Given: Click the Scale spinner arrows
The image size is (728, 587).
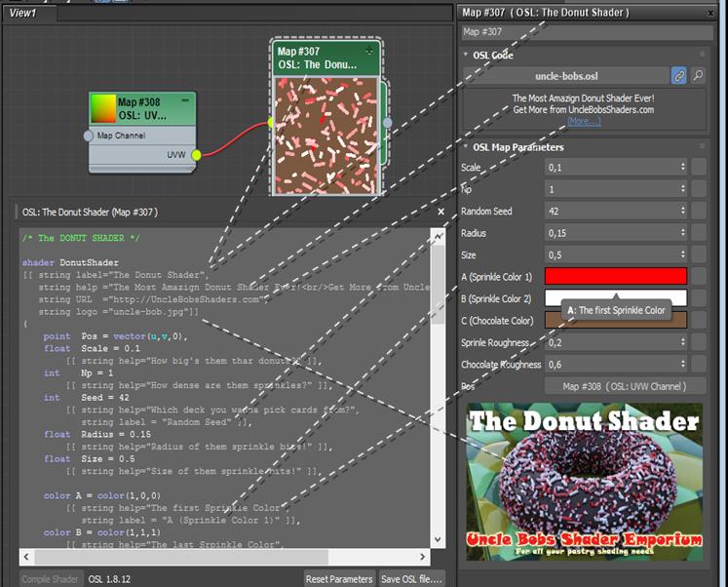Looking at the screenshot, I should click(682, 167).
